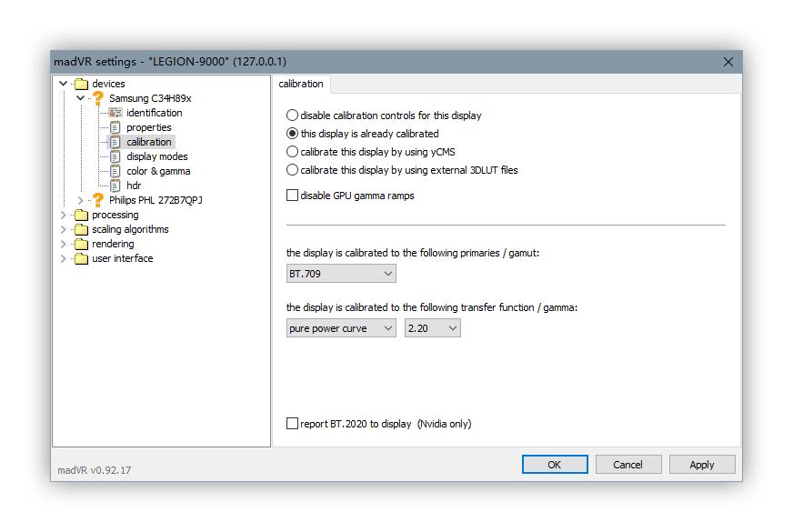This screenshot has height=532, width=793.
Task: Click the scaling algorithms folder icon
Action: (82, 229)
